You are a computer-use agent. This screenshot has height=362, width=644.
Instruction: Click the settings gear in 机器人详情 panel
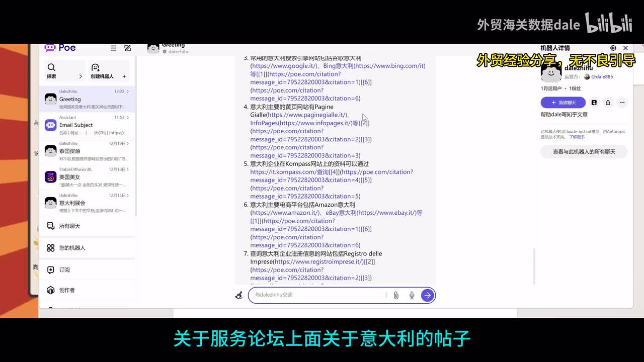click(x=613, y=48)
